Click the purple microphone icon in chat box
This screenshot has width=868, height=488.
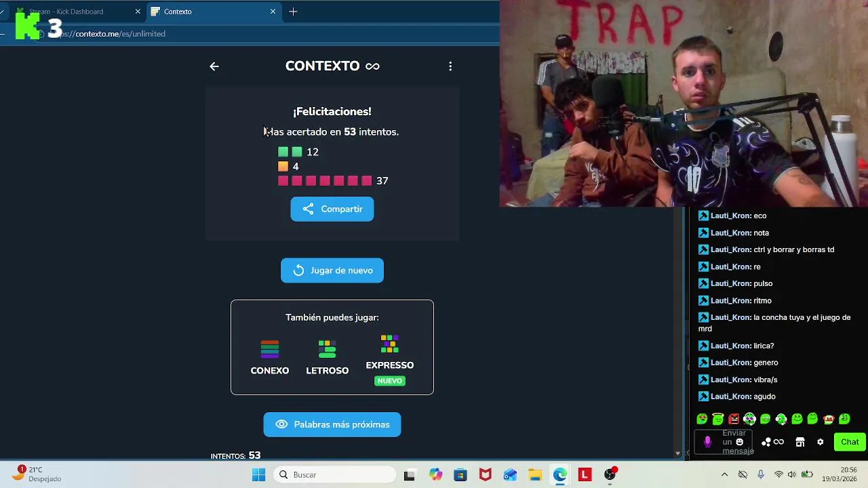(x=708, y=442)
